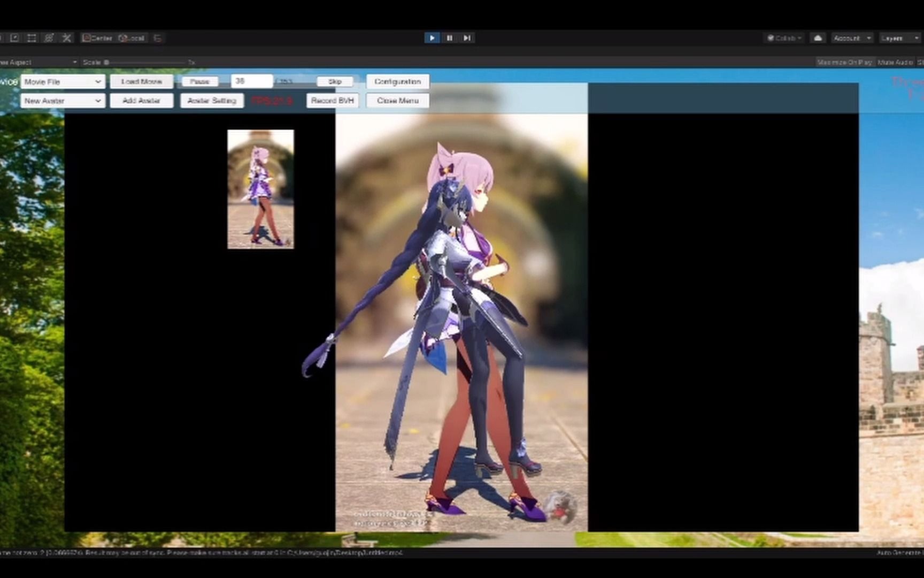Select the combined Transform tool icon
924x578 pixels.
[x=49, y=38]
